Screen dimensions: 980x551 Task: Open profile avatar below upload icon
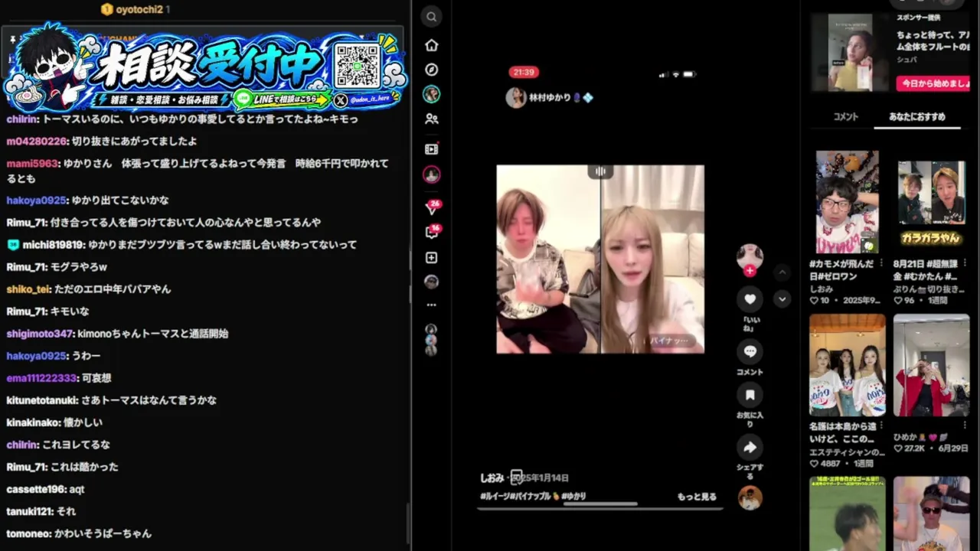click(432, 282)
